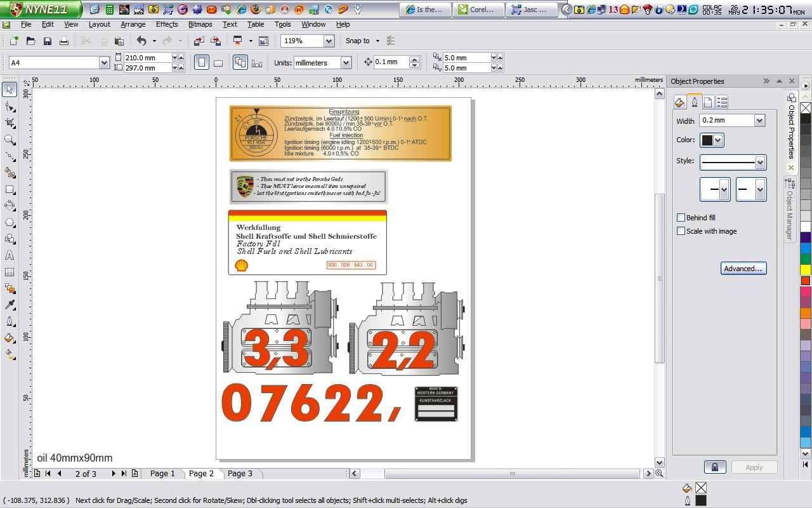The width and height of the screenshot is (812, 508).
Task: Click the Save icon in standard toolbar
Action: click(47, 41)
